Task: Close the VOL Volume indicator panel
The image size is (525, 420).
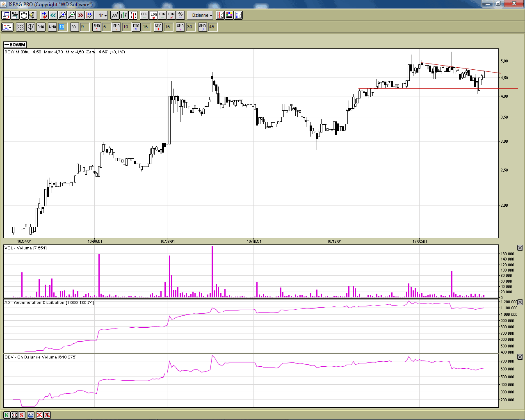Action: [520, 248]
